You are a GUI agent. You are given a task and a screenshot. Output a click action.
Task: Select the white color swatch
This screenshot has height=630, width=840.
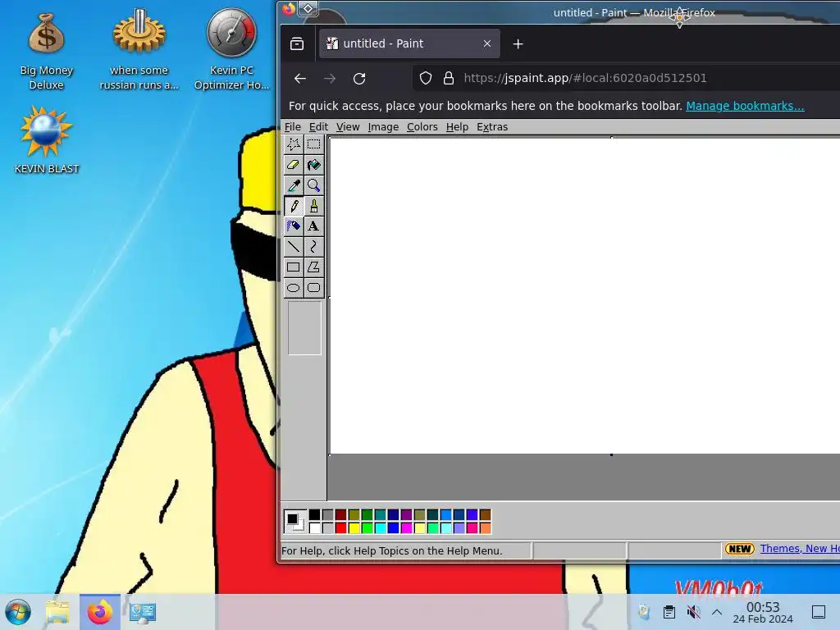(x=314, y=528)
